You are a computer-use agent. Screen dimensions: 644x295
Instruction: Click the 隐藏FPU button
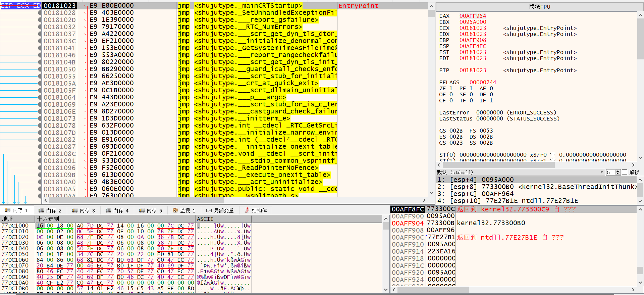pos(540,7)
